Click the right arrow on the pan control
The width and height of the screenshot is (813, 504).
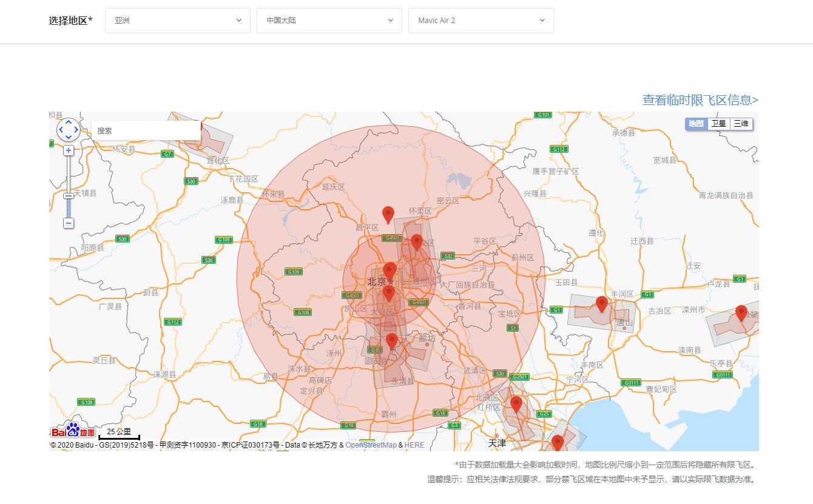pyautogui.click(x=76, y=129)
